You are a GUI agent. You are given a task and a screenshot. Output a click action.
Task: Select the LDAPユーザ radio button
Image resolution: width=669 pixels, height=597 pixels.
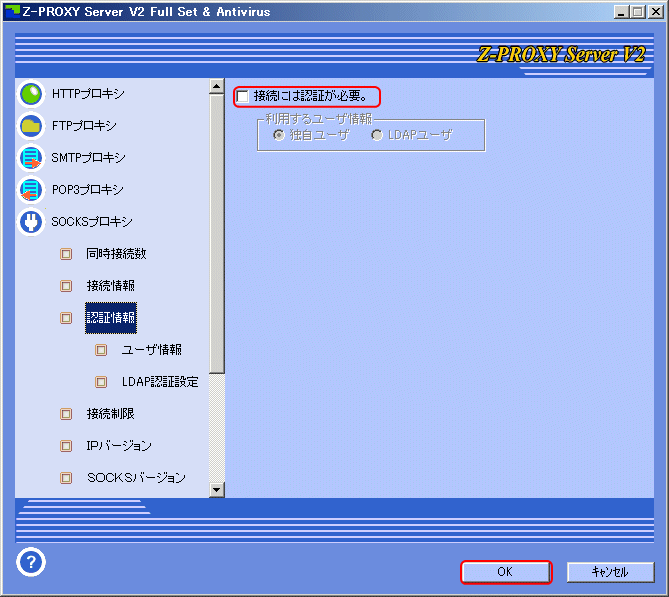coord(377,135)
